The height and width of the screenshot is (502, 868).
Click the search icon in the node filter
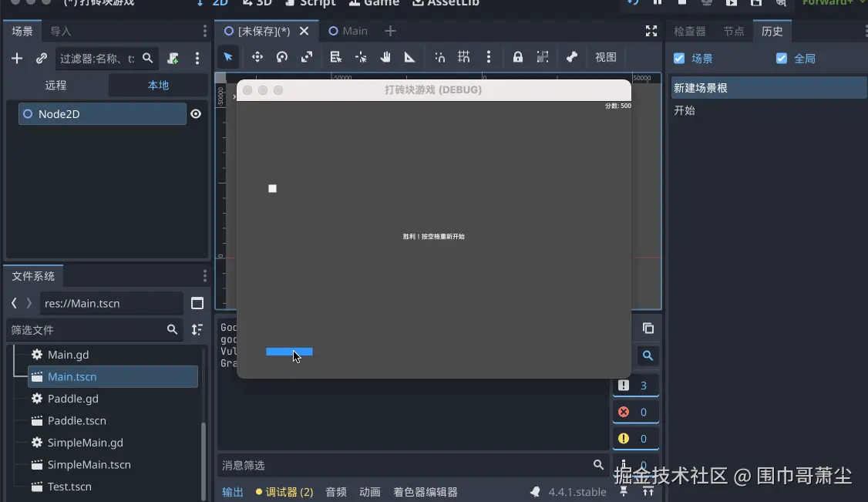click(x=148, y=58)
